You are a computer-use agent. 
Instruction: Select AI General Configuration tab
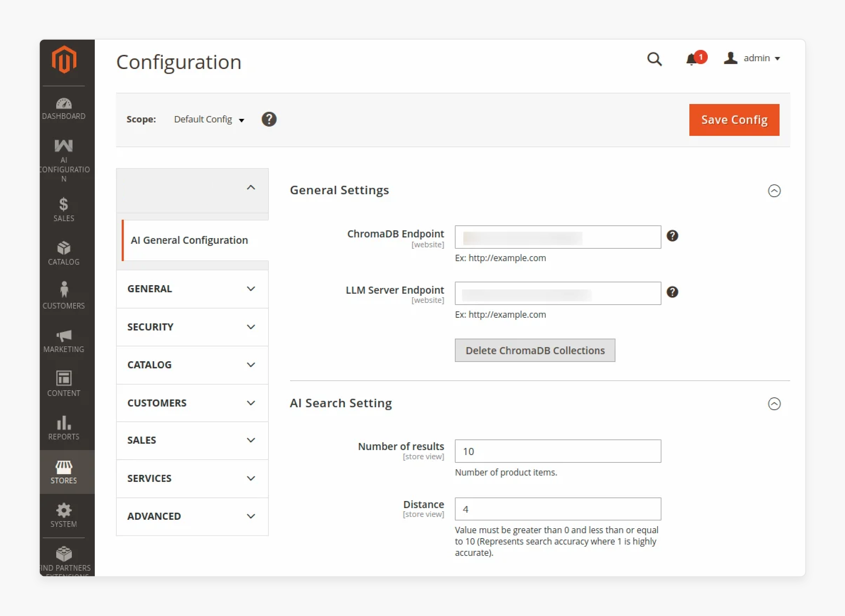click(x=195, y=240)
